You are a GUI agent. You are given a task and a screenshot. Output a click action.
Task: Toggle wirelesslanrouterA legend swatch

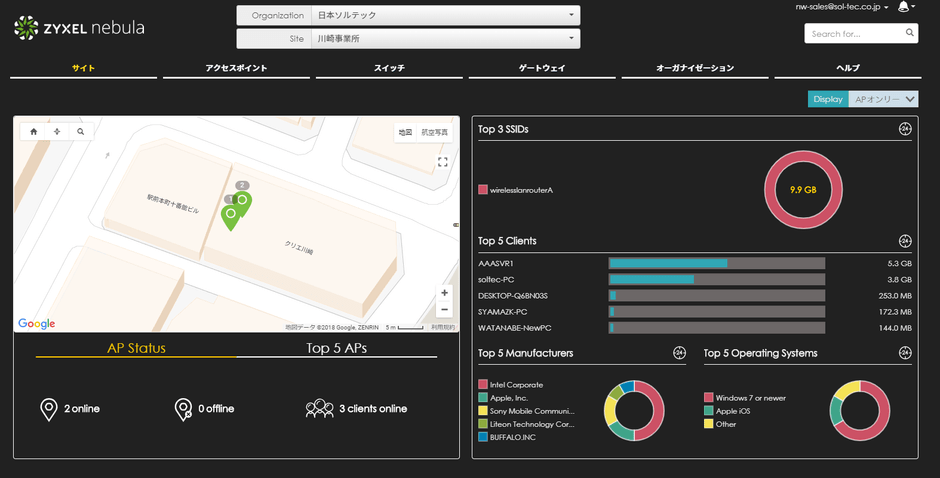483,189
